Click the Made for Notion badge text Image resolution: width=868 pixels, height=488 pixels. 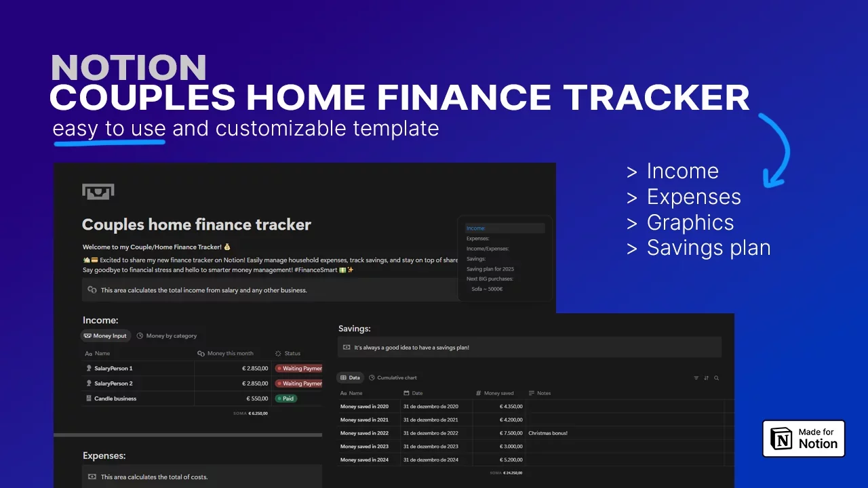pos(818,439)
